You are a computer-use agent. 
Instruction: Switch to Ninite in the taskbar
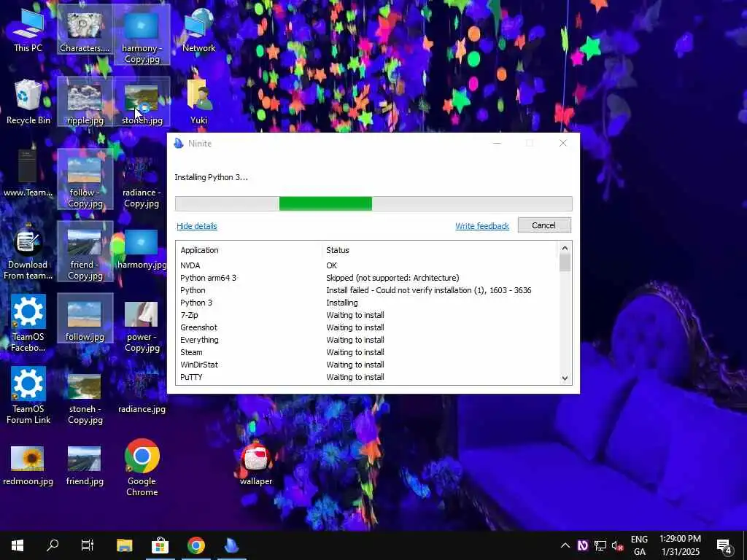click(x=231, y=545)
